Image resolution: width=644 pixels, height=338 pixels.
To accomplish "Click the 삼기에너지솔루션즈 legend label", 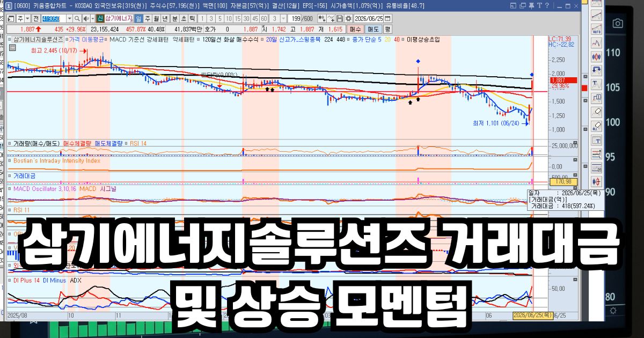I will [38, 39].
